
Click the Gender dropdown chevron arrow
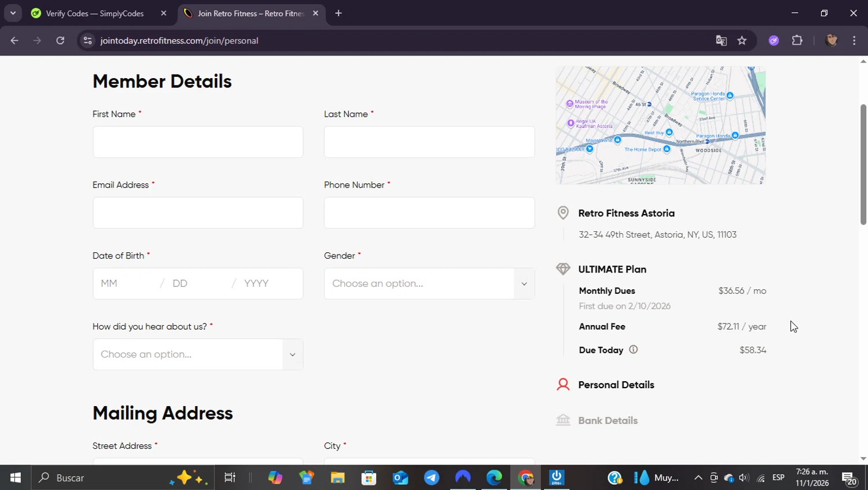[x=524, y=283]
